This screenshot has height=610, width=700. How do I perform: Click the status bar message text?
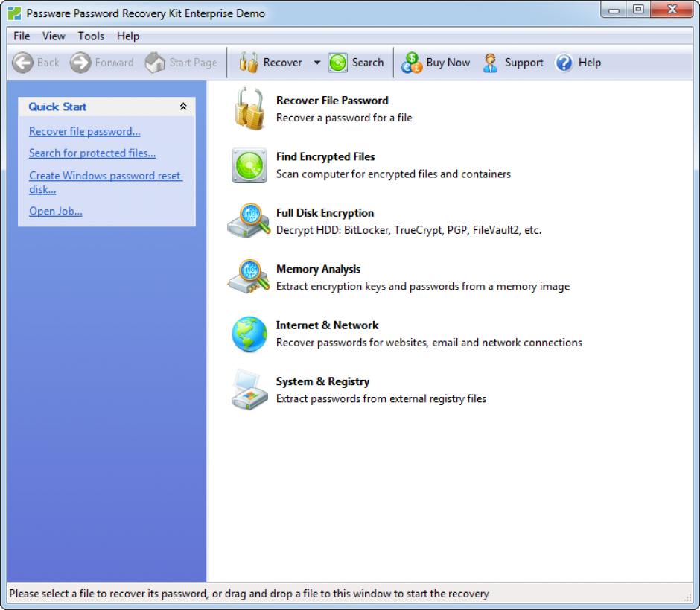coord(249,594)
